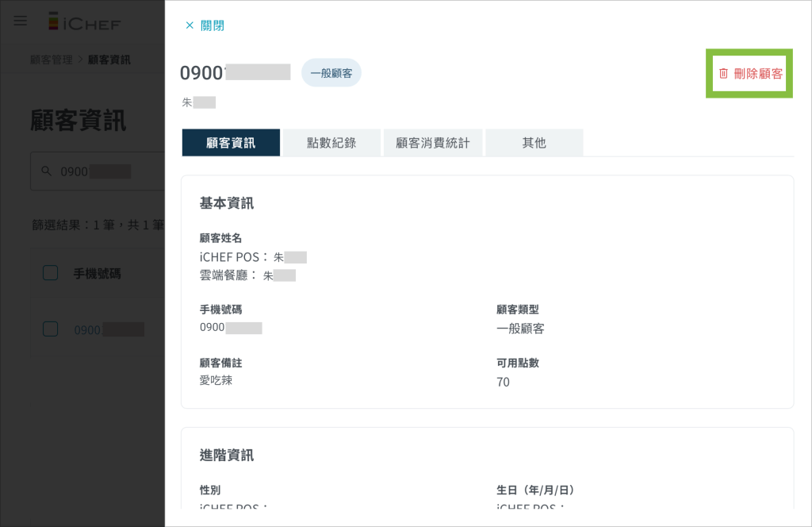The height and width of the screenshot is (527, 812).
Task: Switch to the 點數紀錄 tab
Action: pyautogui.click(x=331, y=143)
